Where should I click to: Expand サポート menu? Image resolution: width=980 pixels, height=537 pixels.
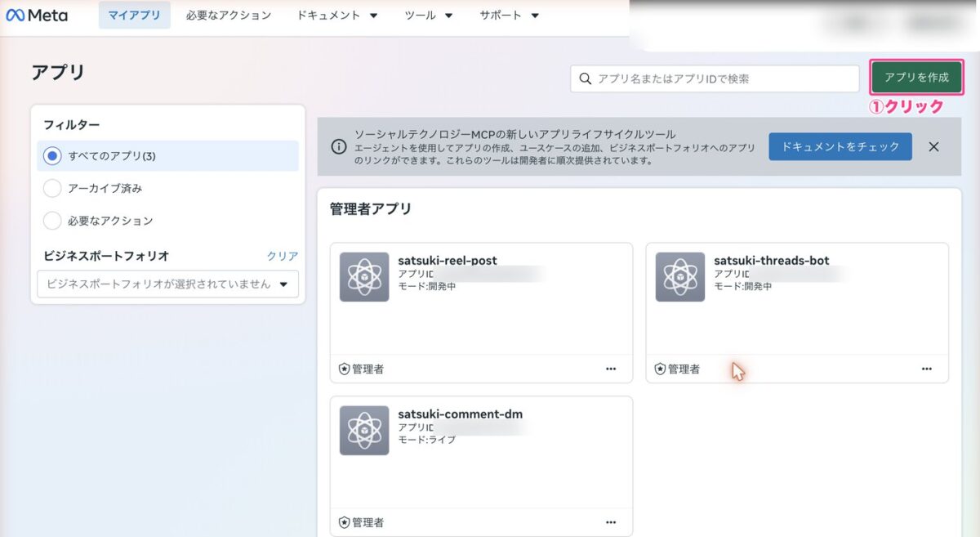pos(510,16)
